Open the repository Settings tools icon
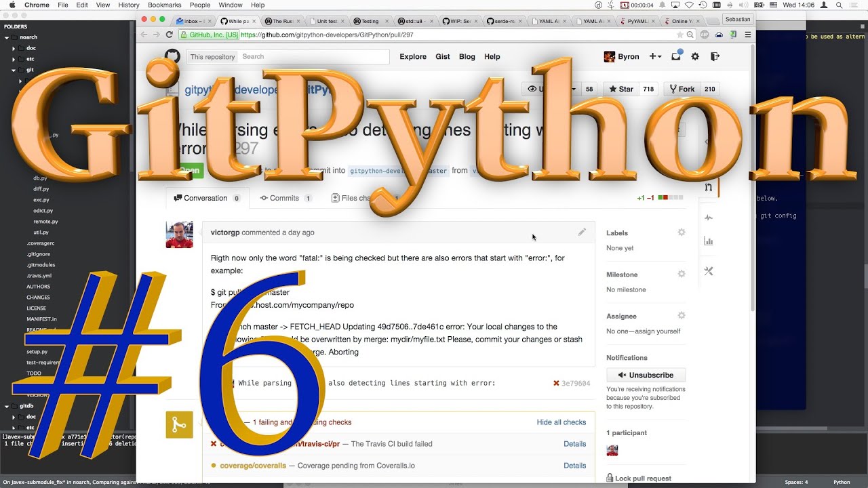868x488 pixels. tap(709, 271)
